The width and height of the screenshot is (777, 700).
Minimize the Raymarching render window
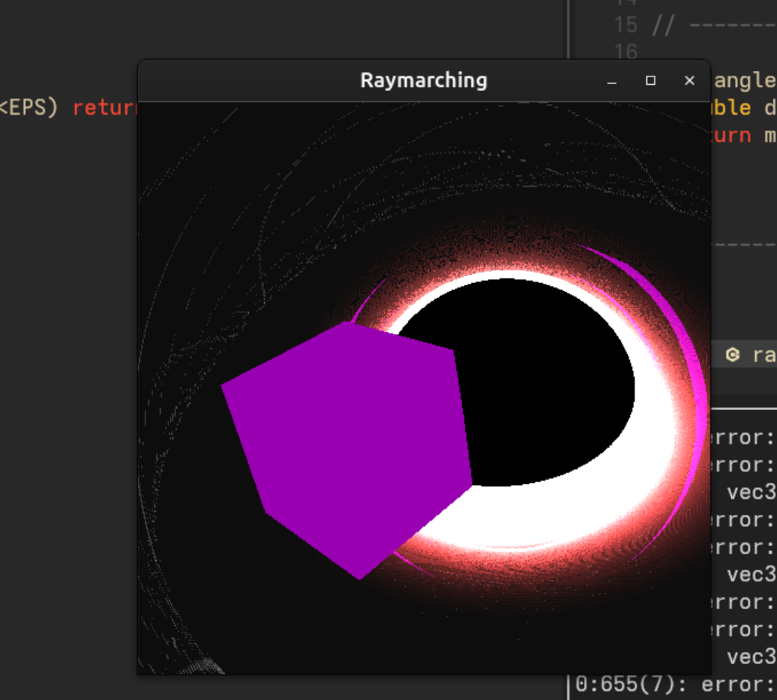point(610,80)
